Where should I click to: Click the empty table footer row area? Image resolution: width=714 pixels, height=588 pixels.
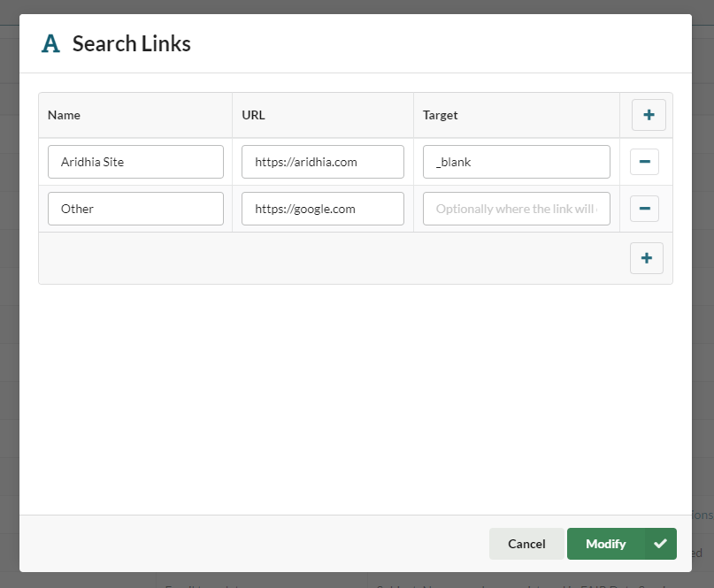[327, 258]
